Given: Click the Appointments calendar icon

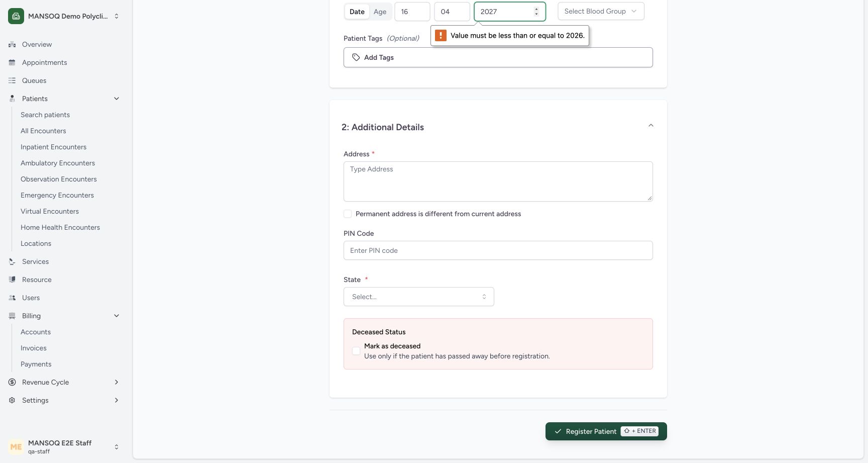Looking at the screenshot, I should [12, 62].
